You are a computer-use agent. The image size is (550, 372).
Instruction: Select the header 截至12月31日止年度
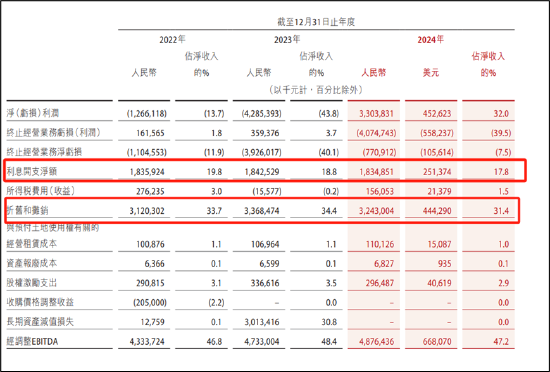[316, 22]
